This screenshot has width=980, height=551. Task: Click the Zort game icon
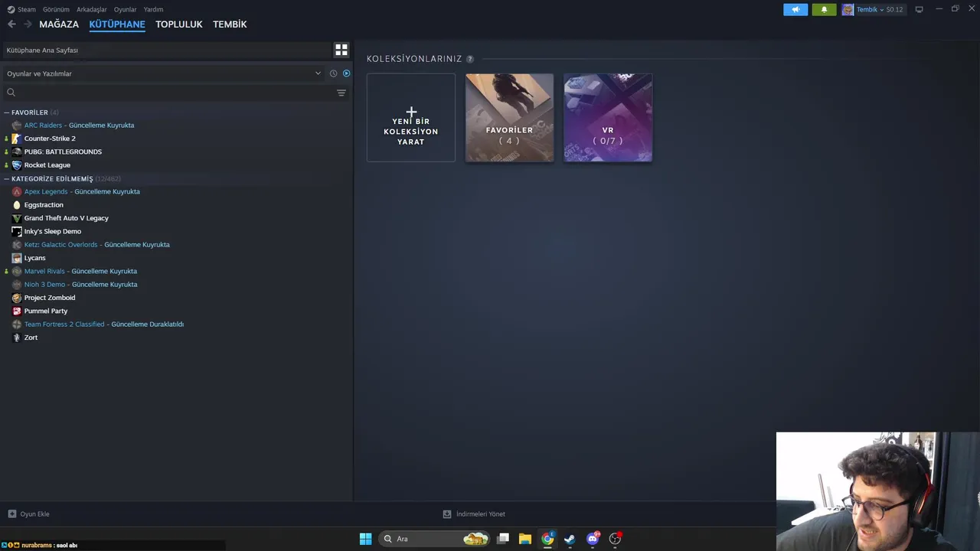coord(17,337)
